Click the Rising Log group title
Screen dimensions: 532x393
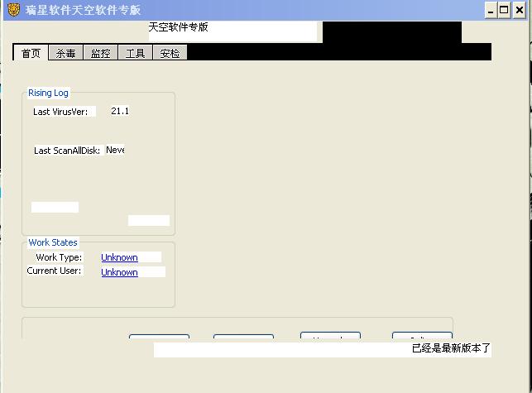click(x=48, y=93)
